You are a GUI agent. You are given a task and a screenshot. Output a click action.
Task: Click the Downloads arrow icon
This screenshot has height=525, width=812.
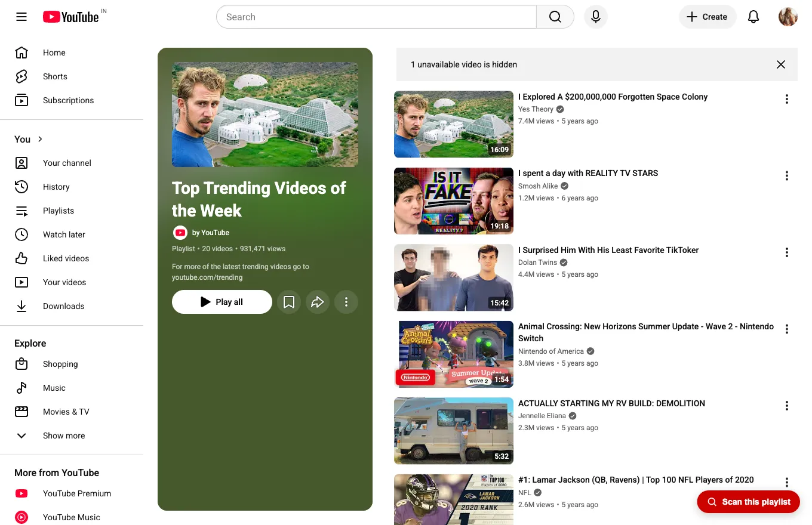point(21,306)
